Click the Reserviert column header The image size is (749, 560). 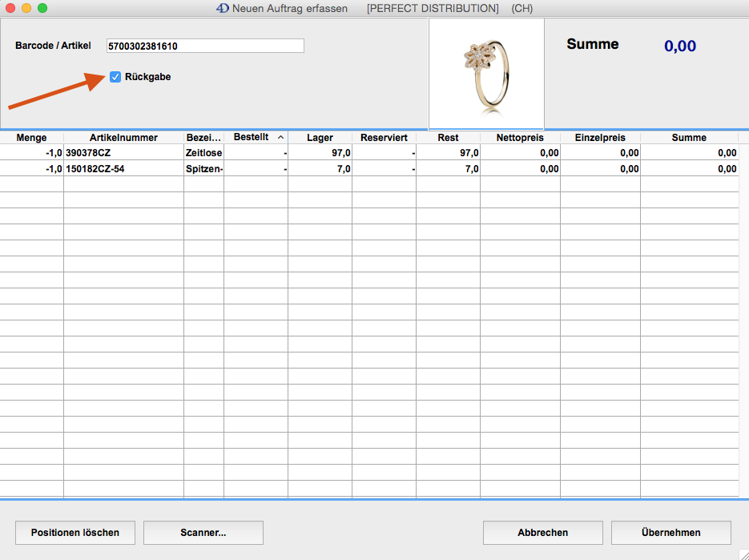pos(384,138)
